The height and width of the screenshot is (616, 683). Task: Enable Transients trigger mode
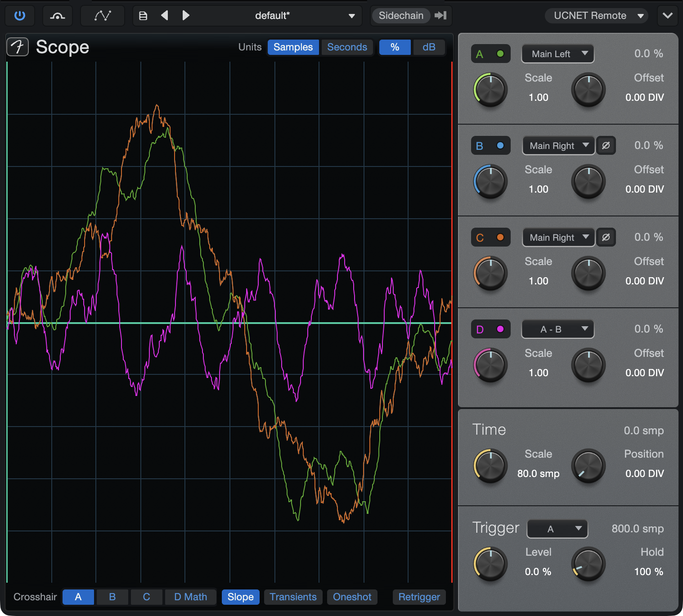pos(293,597)
